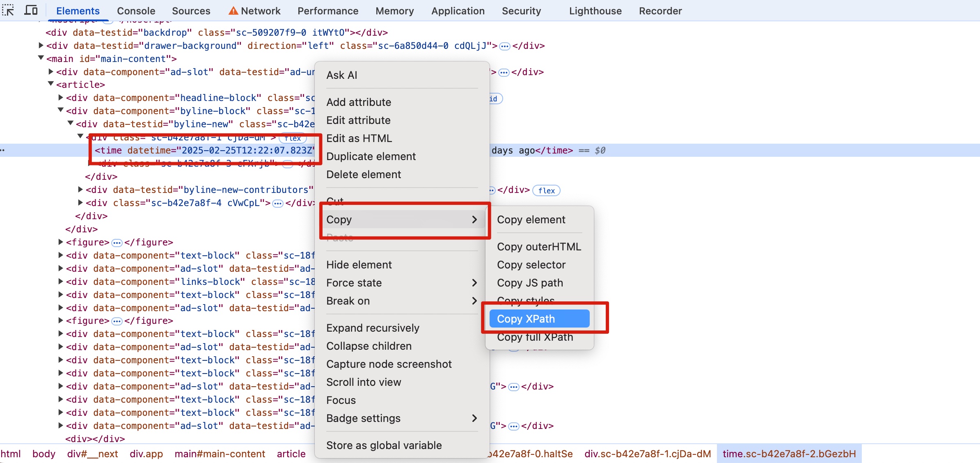Viewport: 980px width, 463px height.
Task: Select Copy selector menu entry
Action: point(531,265)
